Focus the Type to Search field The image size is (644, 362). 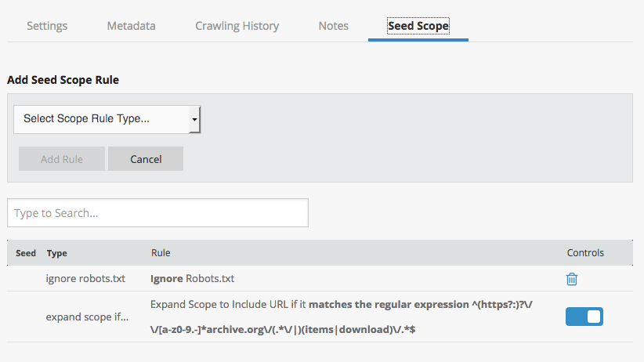click(157, 213)
